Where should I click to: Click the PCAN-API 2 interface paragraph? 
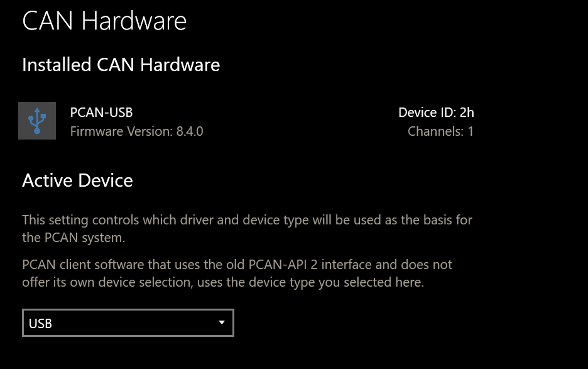[x=237, y=264]
